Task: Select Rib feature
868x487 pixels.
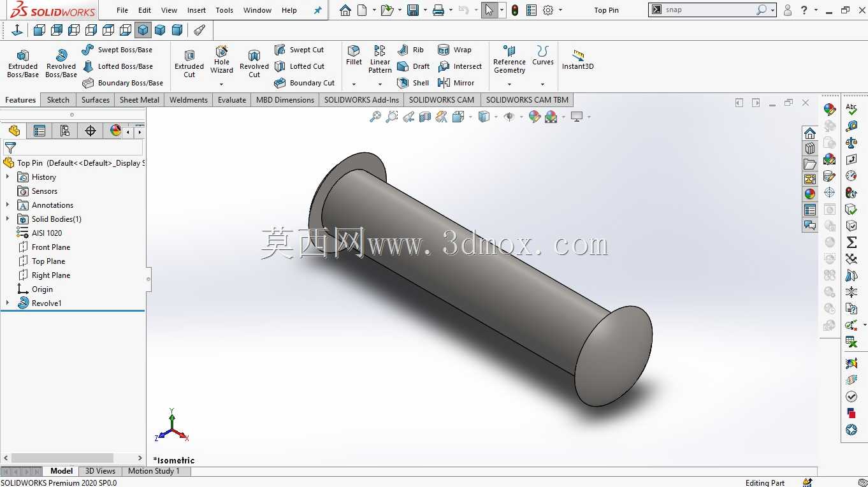Action: 410,50
